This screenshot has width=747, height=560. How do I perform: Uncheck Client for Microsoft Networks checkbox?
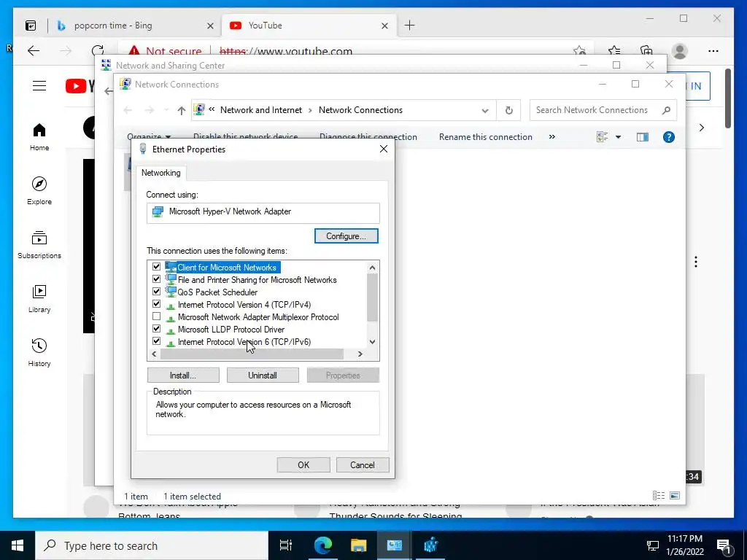pos(156,267)
